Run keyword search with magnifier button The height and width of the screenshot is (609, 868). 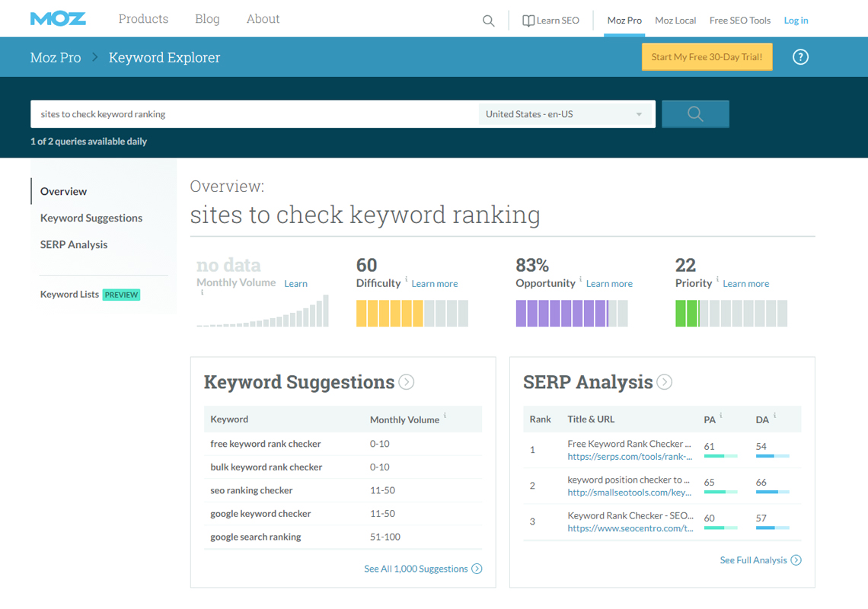pyautogui.click(x=695, y=114)
